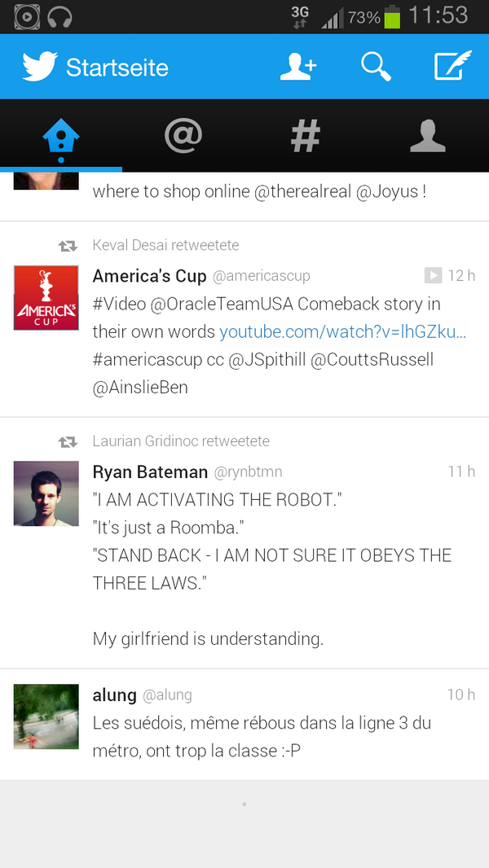Switch to the profile tab
Image resolution: width=489 pixels, height=868 pixels.
[x=428, y=136]
